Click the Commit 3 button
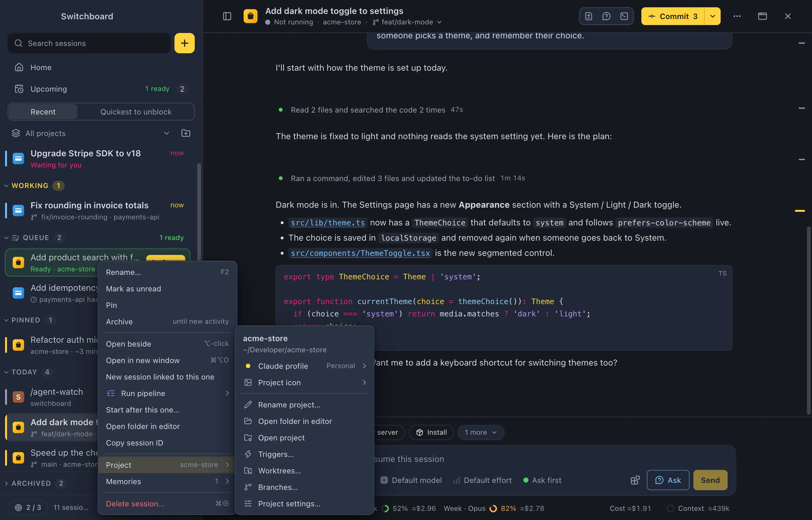The image size is (812, 520). coord(672,16)
